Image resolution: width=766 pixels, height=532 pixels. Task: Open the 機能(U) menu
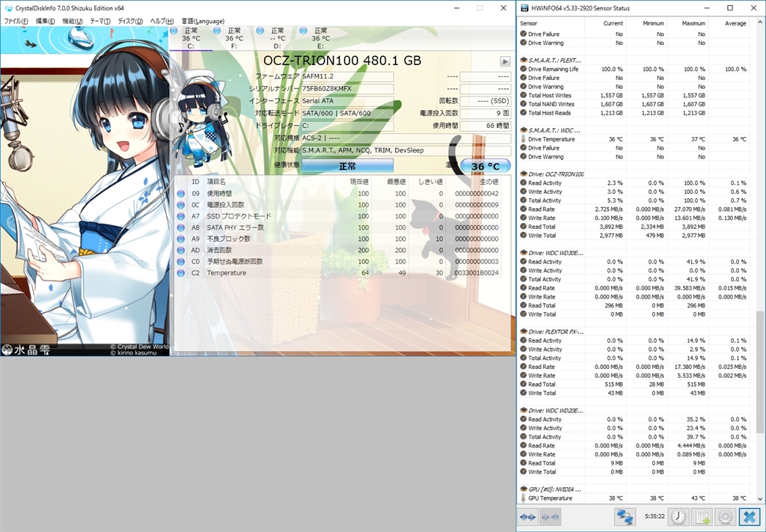pyautogui.click(x=73, y=21)
